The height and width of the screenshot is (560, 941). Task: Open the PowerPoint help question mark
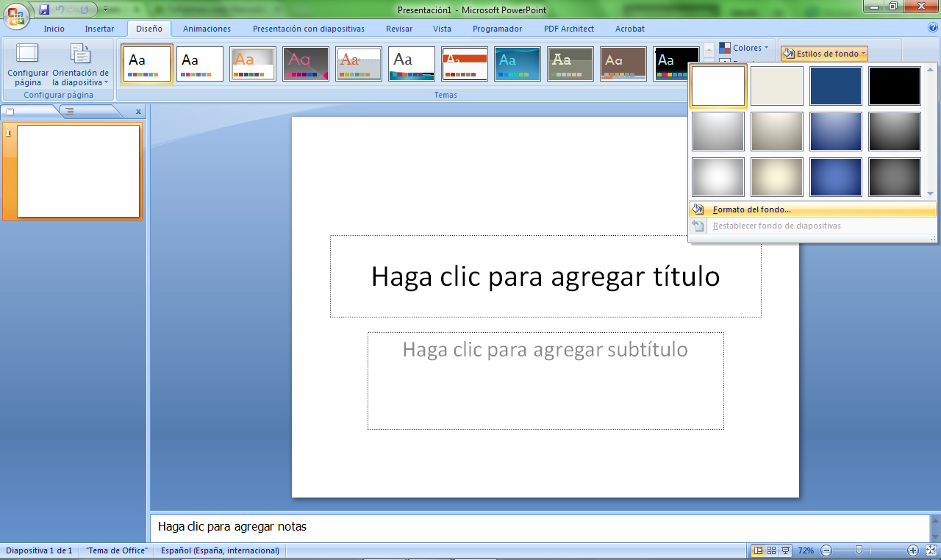pyautogui.click(x=932, y=28)
